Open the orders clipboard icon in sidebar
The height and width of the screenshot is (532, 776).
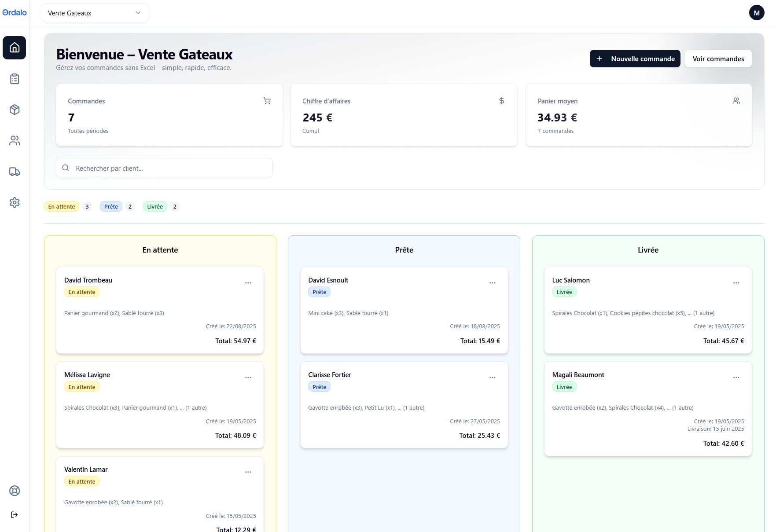(x=15, y=79)
